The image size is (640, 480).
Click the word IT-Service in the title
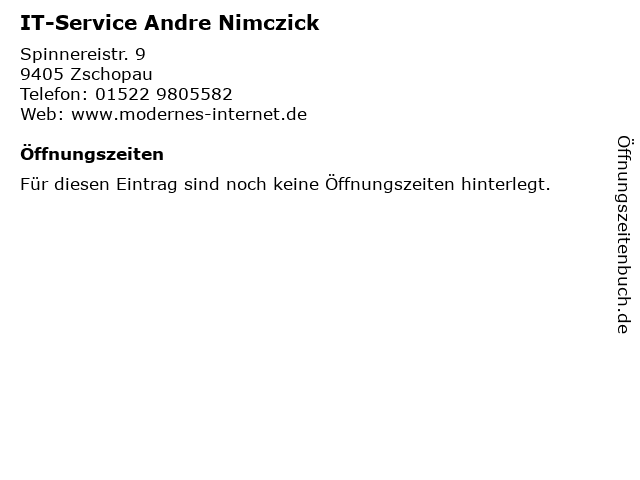point(78,23)
